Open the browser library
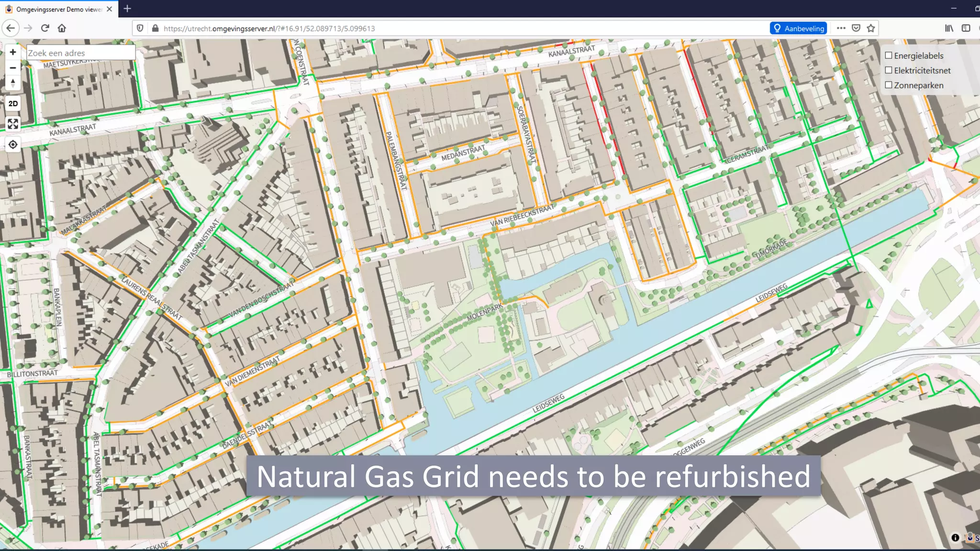Image resolution: width=980 pixels, height=551 pixels. [x=949, y=28]
